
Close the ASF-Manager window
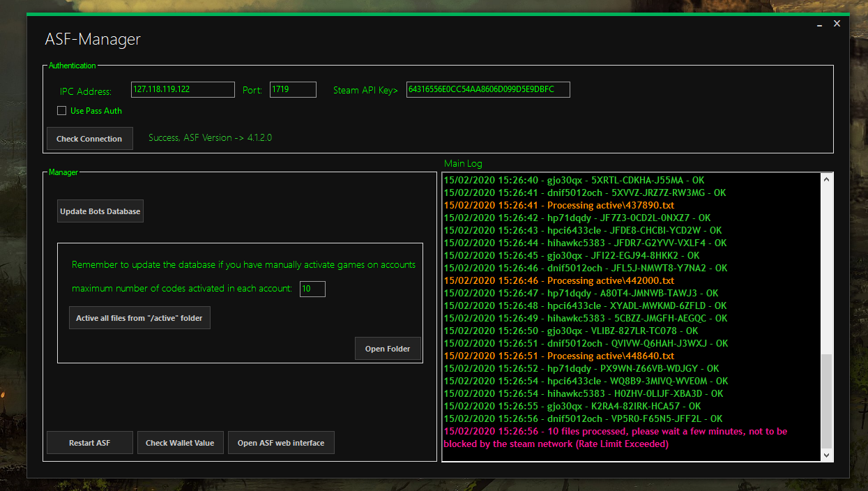point(837,24)
